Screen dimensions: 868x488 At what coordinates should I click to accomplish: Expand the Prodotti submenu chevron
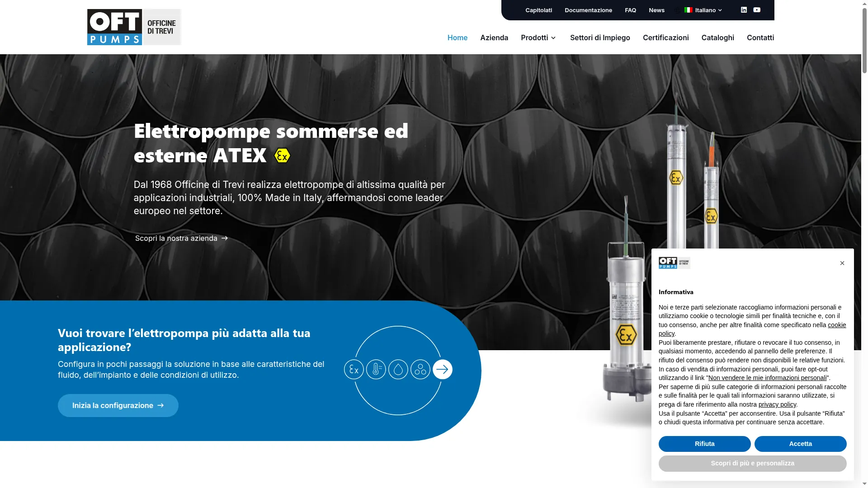(x=553, y=38)
